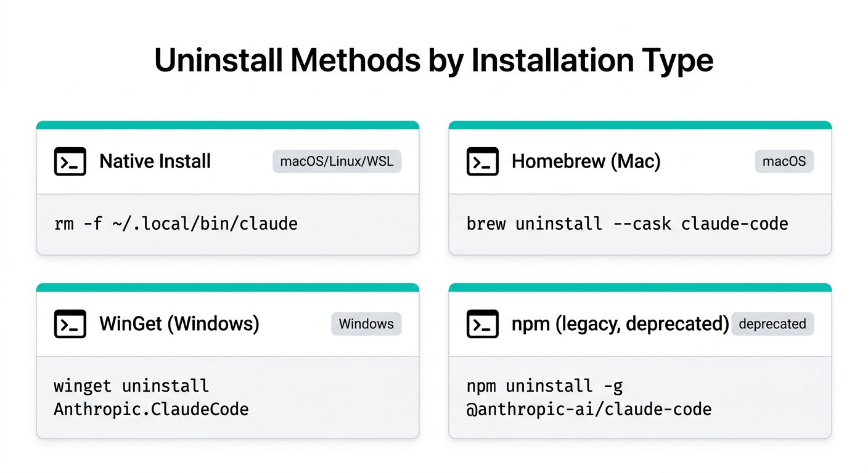868x473 pixels.
Task: Click the terminal icon beside WinGet (Windows)
Action: click(70, 324)
